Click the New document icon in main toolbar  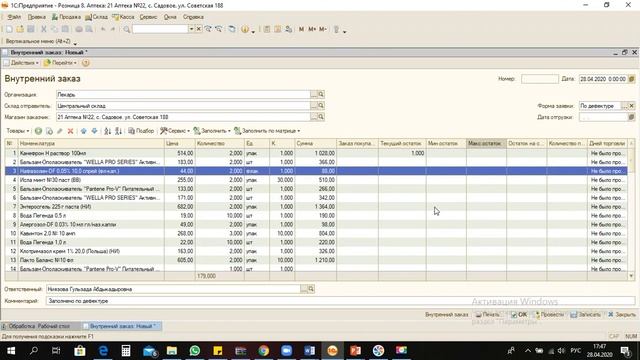[9, 29]
